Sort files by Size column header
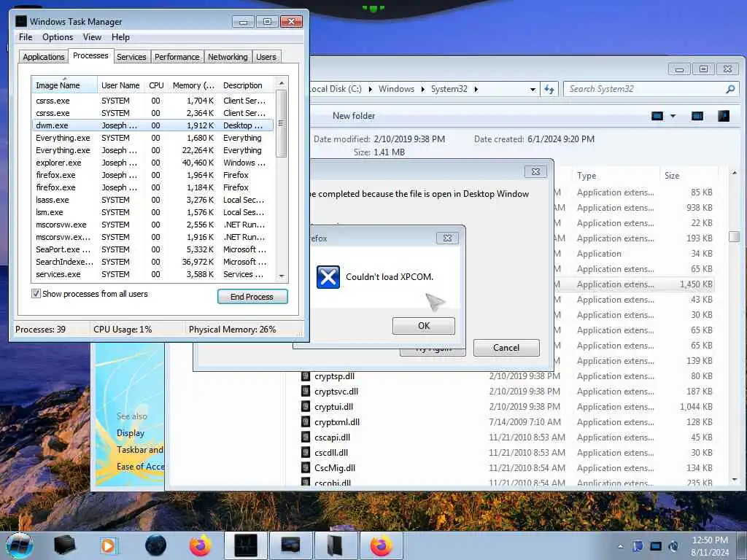Image resolution: width=747 pixels, height=560 pixels. coord(688,176)
